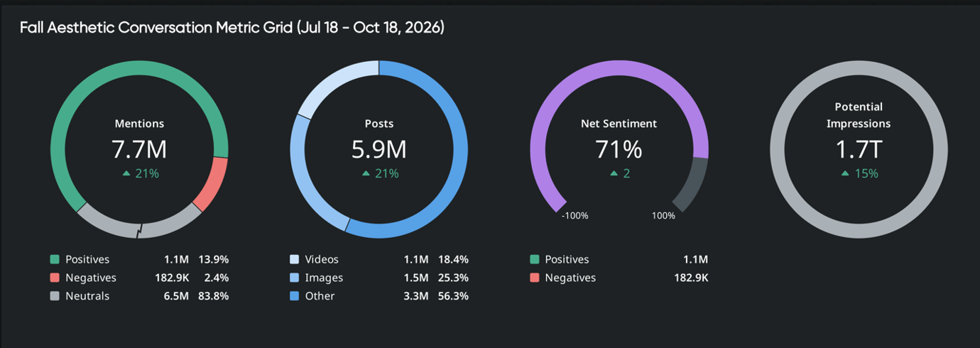Select the Other legend color swatch
980x348 pixels.
click(295, 296)
